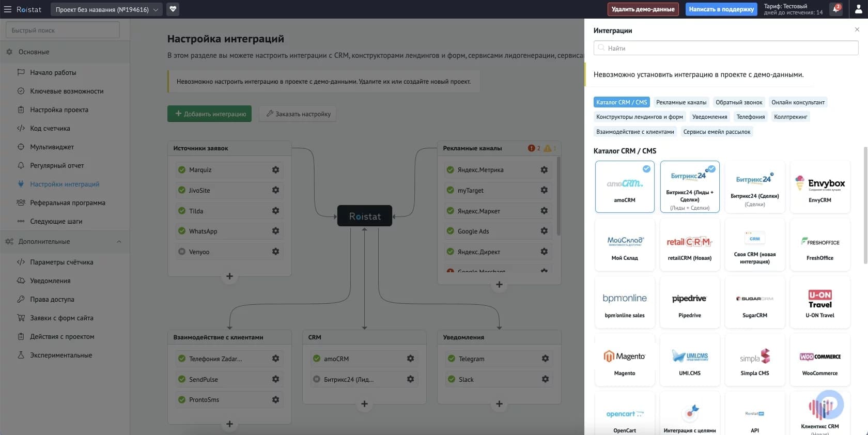
Task: Select the Рекламные каналы category tab
Action: tap(681, 102)
